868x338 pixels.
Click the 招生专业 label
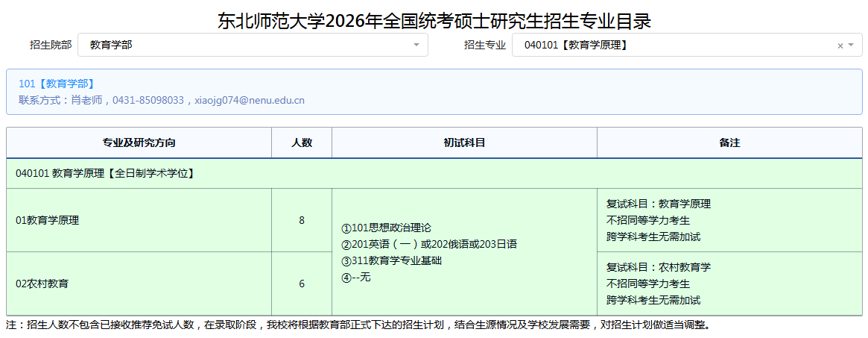(x=485, y=46)
